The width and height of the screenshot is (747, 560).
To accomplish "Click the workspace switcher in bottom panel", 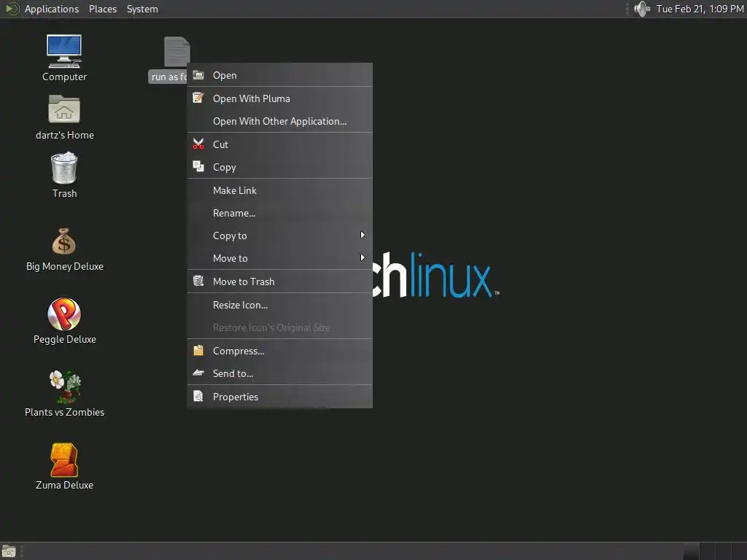I will tap(715, 551).
